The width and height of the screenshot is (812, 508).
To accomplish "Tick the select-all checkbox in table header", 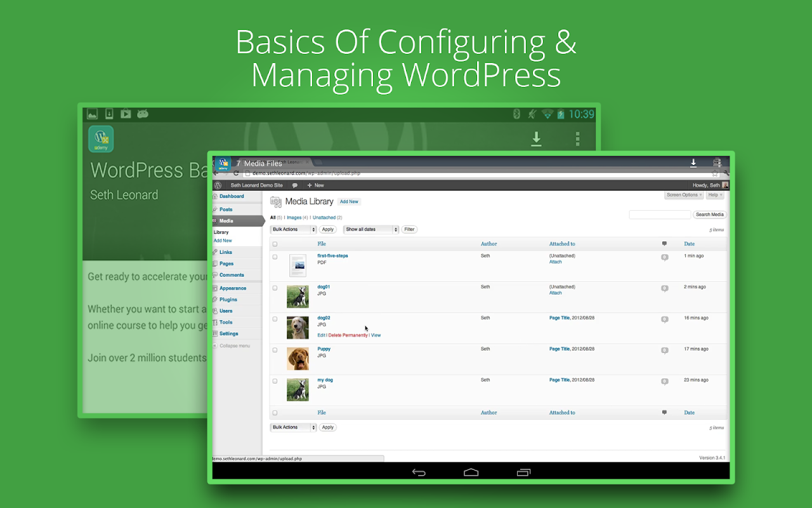I will (x=275, y=244).
